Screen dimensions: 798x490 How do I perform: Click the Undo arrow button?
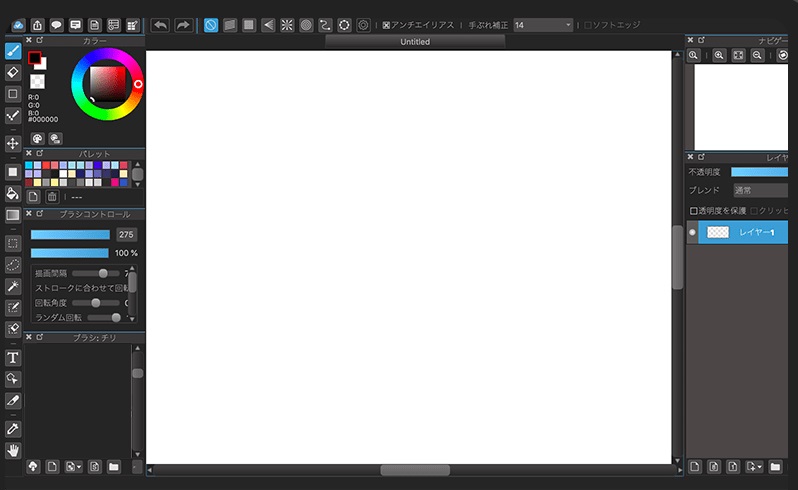[160, 25]
